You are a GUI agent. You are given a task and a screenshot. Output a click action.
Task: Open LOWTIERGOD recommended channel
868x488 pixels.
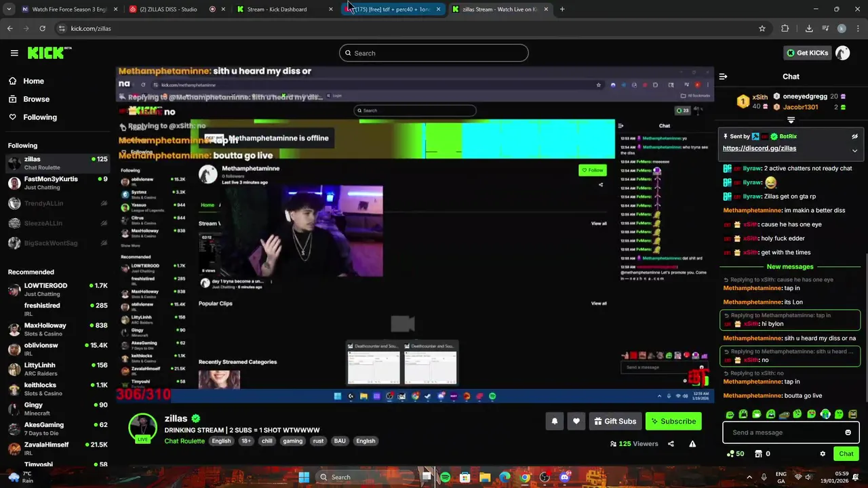(x=57, y=289)
